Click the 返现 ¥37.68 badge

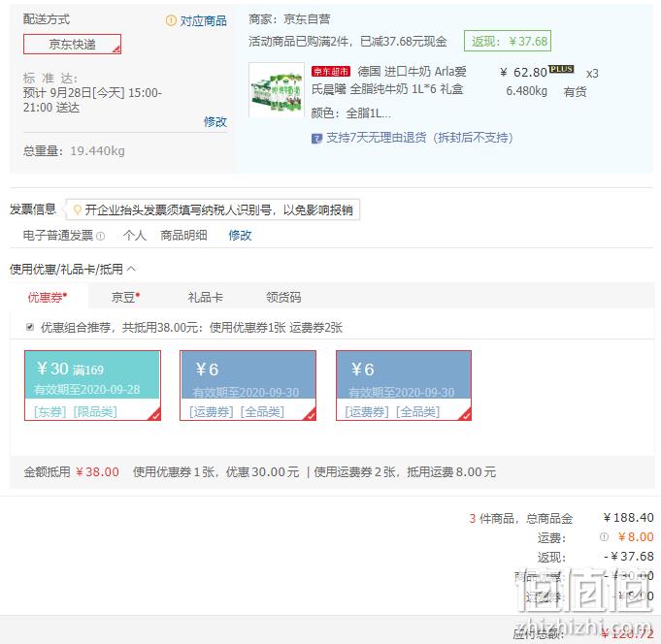pos(508,42)
